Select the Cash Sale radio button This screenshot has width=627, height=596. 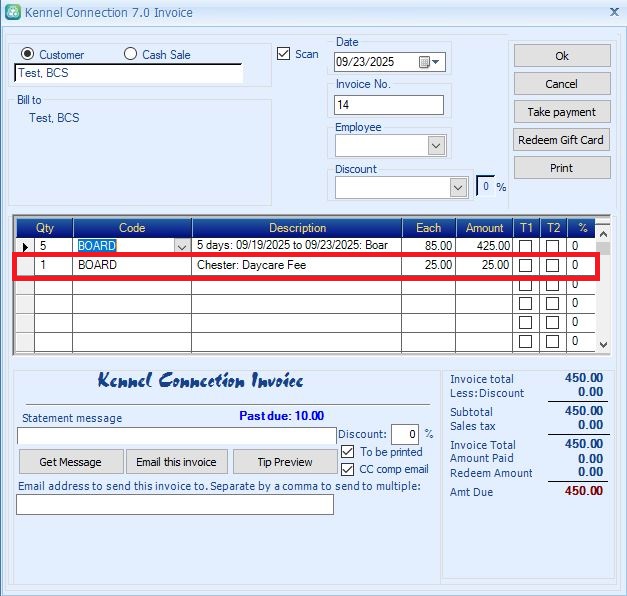coord(130,54)
